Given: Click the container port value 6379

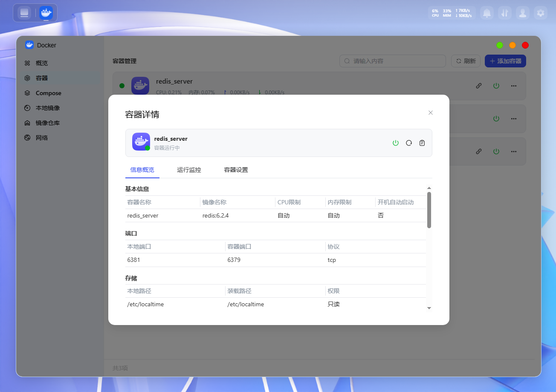Looking at the screenshot, I should tap(234, 260).
